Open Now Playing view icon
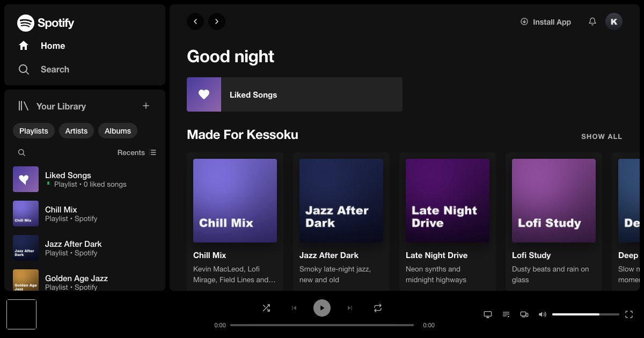 (488, 314)
